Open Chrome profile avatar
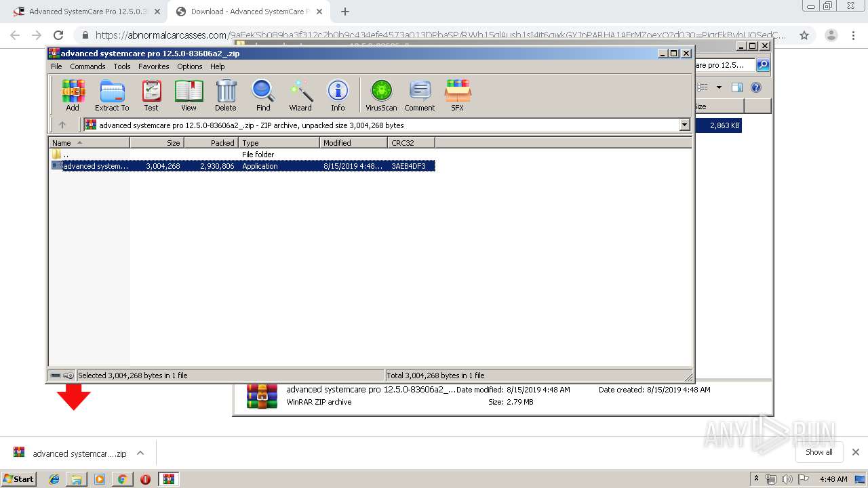The height and width of the screenshot is (488, 868). click(x=831, y=35)
